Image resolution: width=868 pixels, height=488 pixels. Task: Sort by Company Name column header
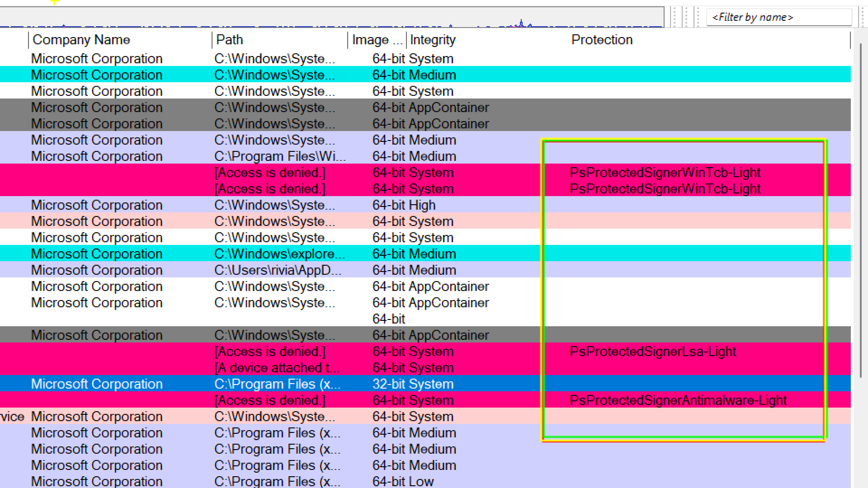point(81,40)
